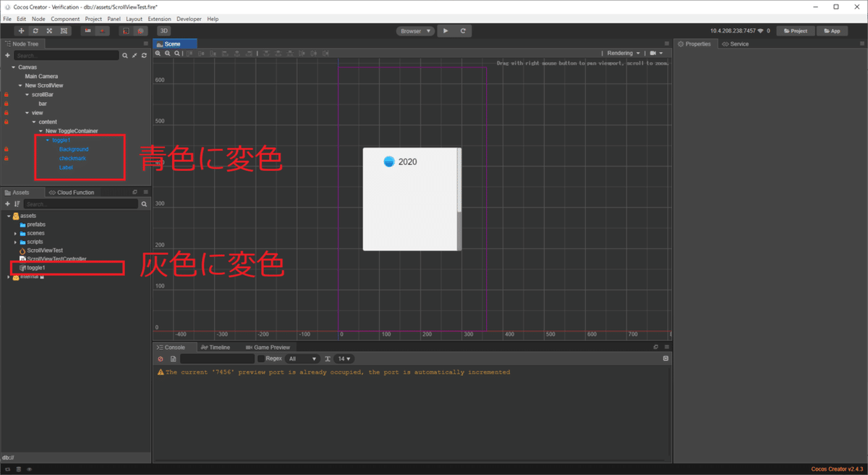Toggle pivot/center gizmo position mode
The height and width of the screenshot is (475, 868).
click(x=88, y=31)
